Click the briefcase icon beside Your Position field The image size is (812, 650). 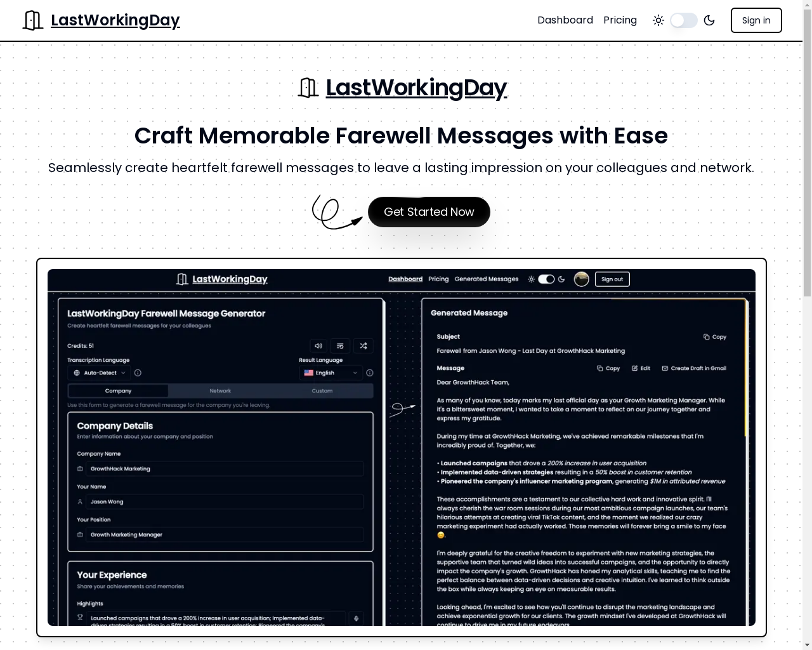pos(80,535)
